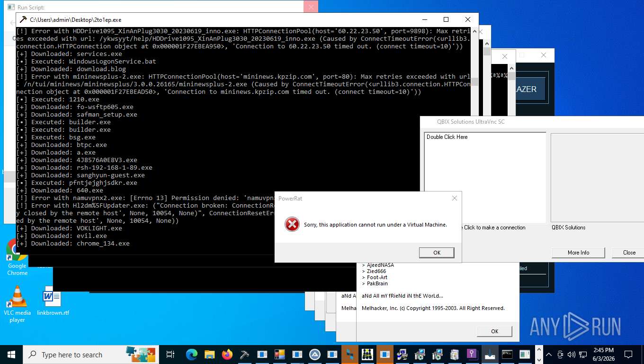The image size is (644, 364).
Task: Select the circled triangle taskbar icon
Action: point(314,355)
